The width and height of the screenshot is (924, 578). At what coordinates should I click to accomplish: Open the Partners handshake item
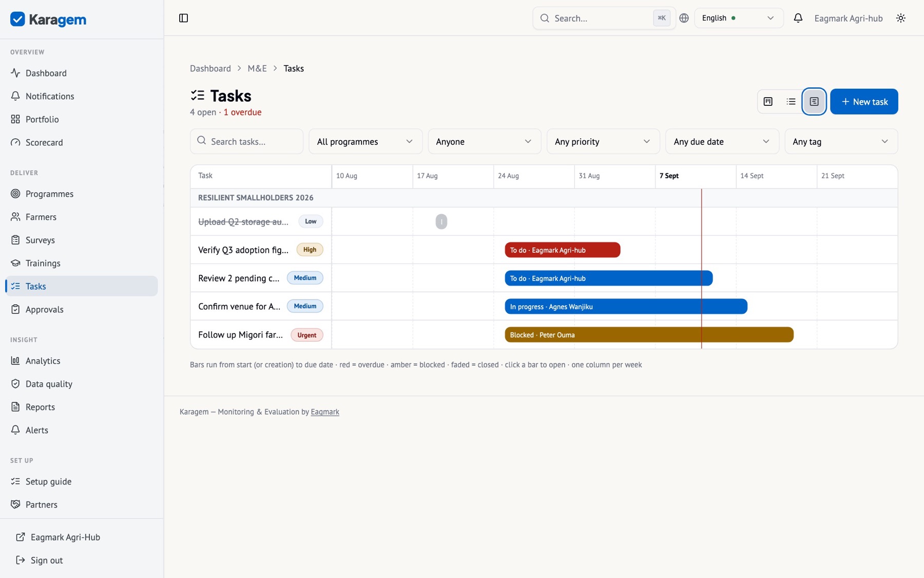pos(82,505)
